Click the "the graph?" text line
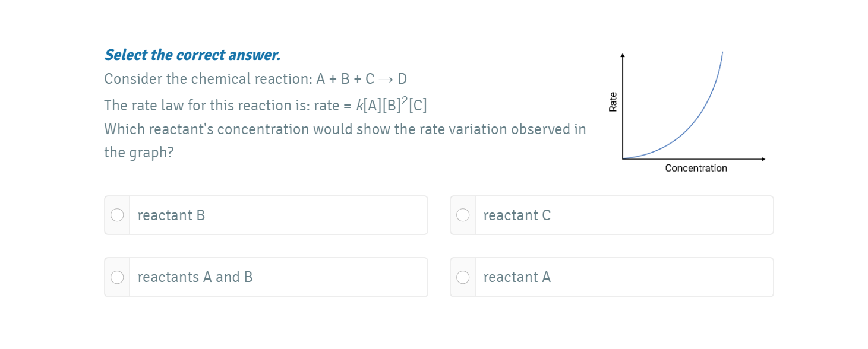The height and width of the screenshot is (349, 868). 138,153
